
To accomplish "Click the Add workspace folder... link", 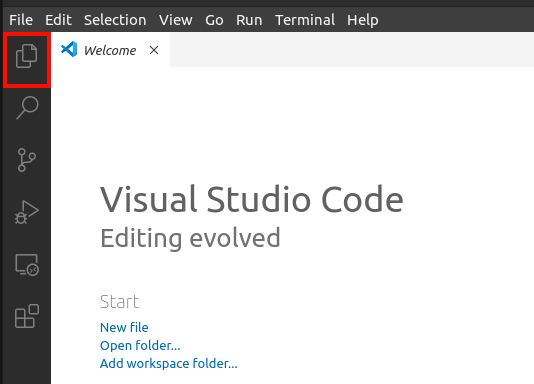I will coord(169,364).
